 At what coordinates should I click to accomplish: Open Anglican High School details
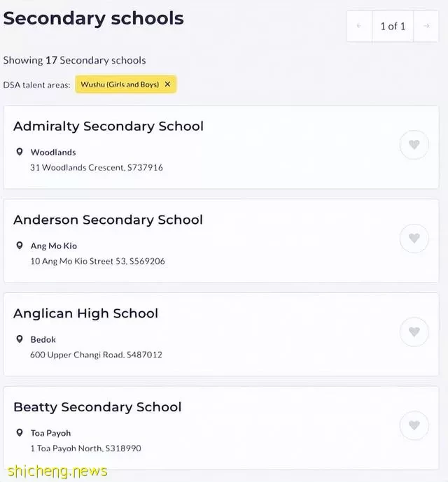(86, 313)
